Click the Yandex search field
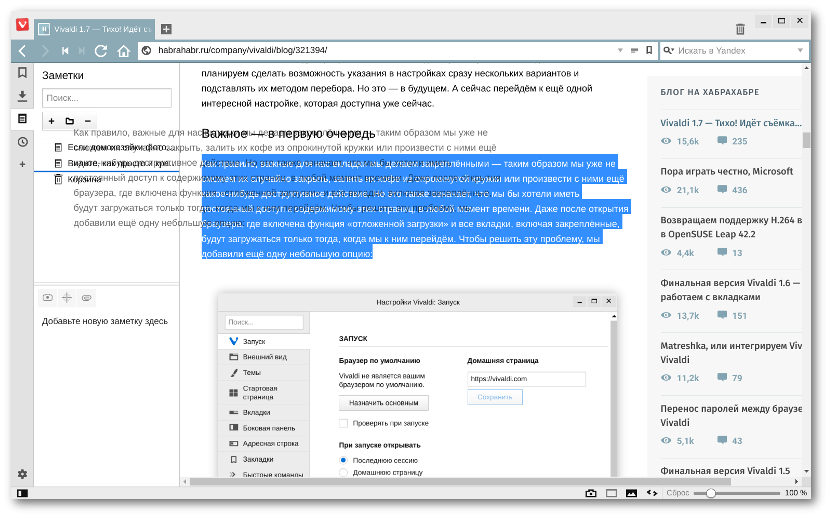The image size is (830, 518). coord(736,50)
